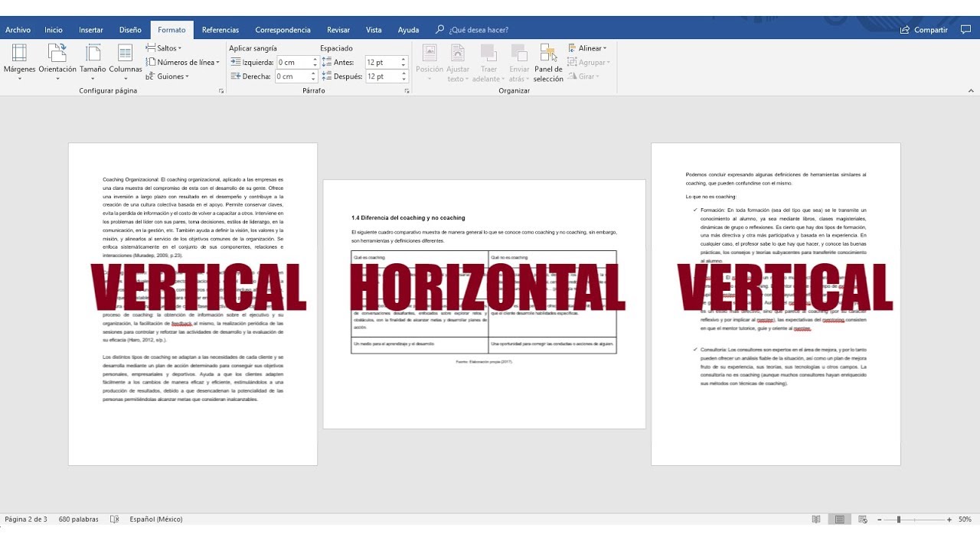Open the Panel de selección
980x551 pixels.
[x=548, y=62]
